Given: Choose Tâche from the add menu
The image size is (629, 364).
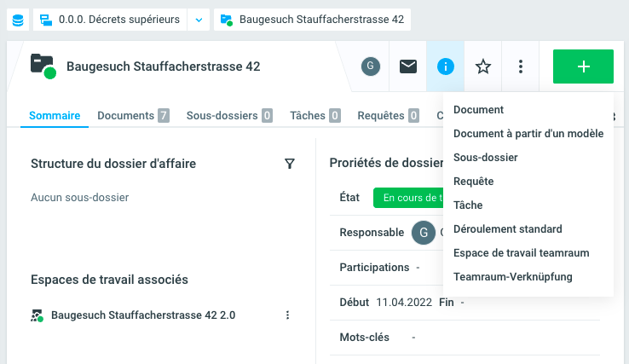Looking at the screenshot, I should 468,205.
